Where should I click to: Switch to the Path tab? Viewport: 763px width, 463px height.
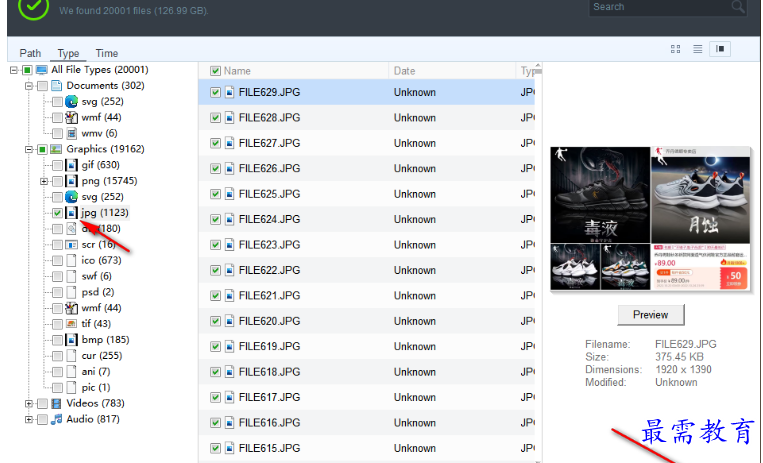coord(30,53)
